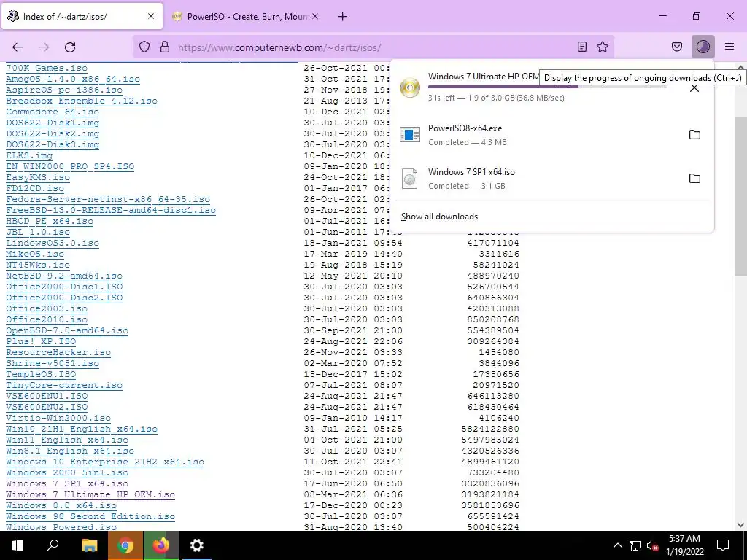
Task: Open containing folder for Windows 7 SP1 x64.iso
Action: [694, 179]
